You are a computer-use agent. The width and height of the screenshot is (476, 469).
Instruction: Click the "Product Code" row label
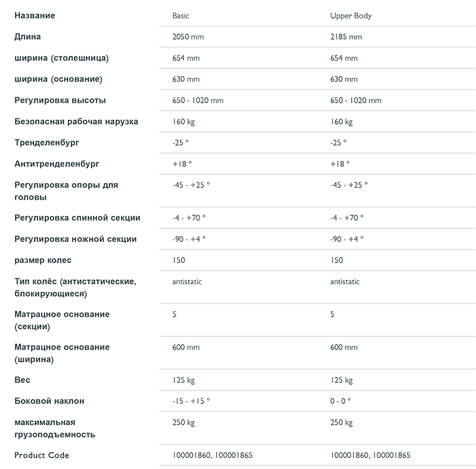pos(42,455)
